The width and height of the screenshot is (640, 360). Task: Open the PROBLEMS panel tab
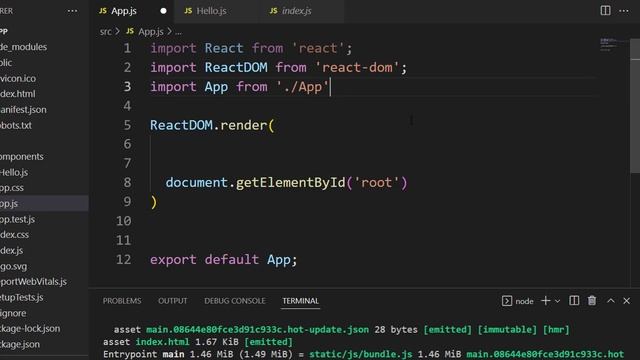tap(122, 301)
